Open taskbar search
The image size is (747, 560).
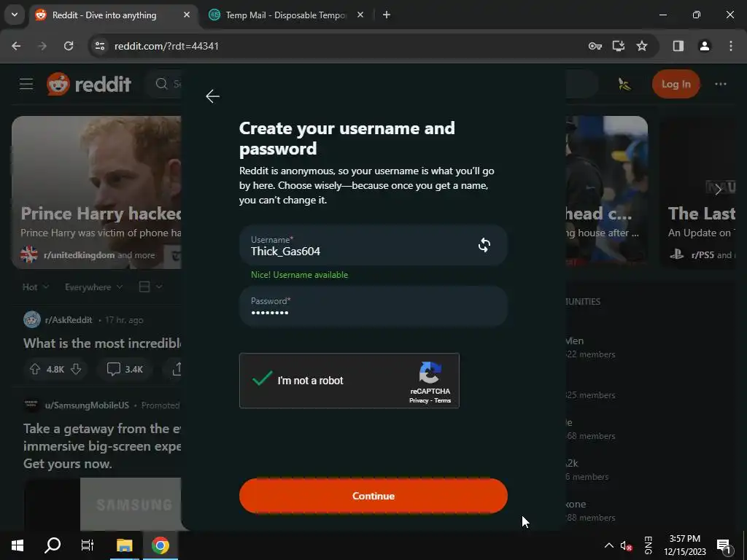coord(53,545)
